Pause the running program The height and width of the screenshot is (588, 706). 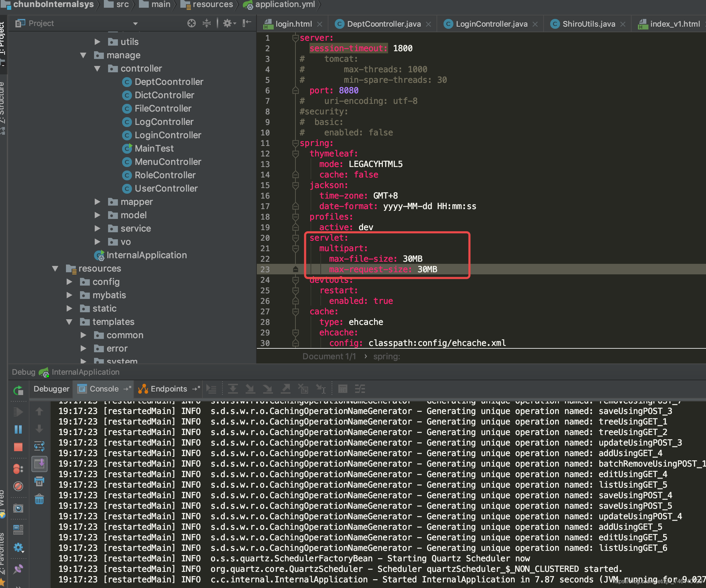click(18, 429)
